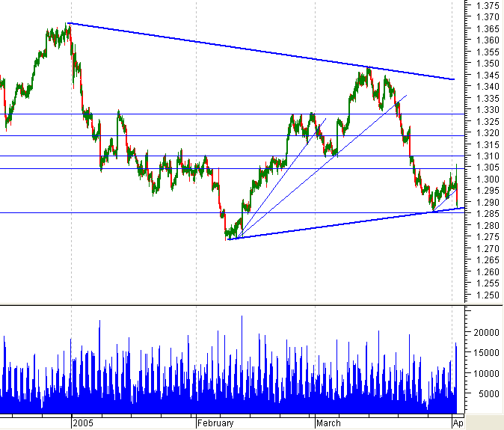The height and width of the screenshot is (430, 504).
Task: Select the steeper fan line ending near 1.326
Action: click(282, 179)
